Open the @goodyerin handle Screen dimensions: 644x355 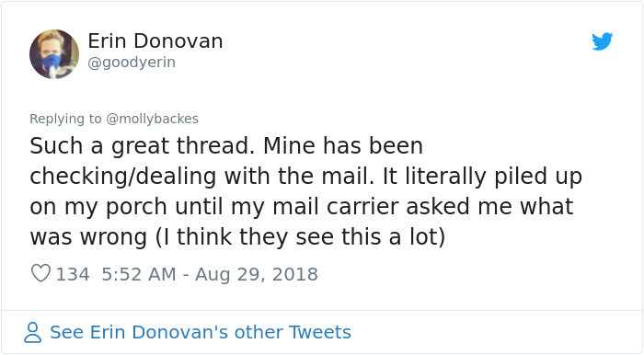pos(132,63)
